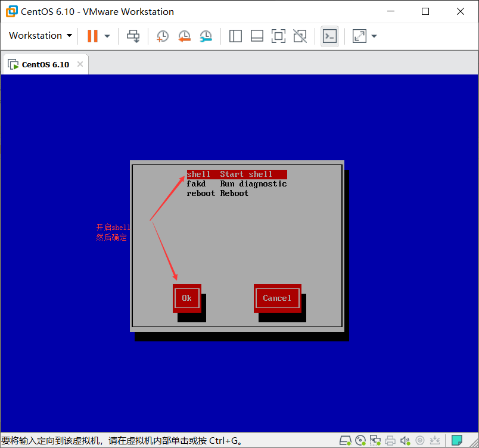Revert VM to previous snapshot
Image resolution: width=479 pixels, height=448 pixels.
[184, 36]
